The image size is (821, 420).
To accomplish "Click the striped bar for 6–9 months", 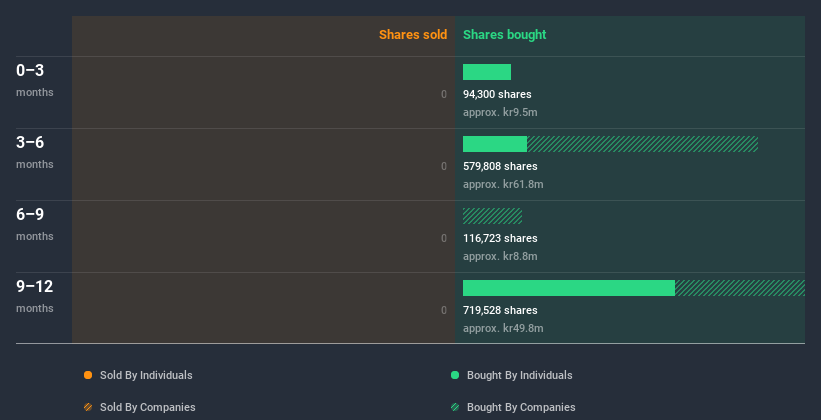I will (x=492, y=216).
